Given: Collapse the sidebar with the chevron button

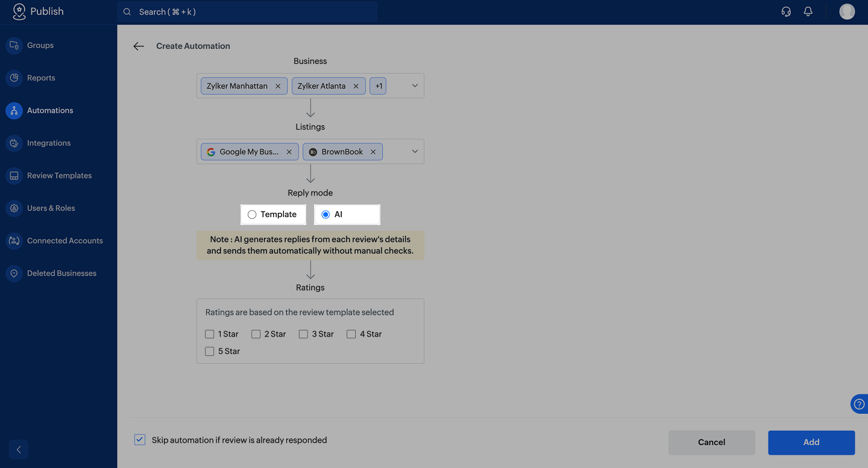Looking at the screenshot, I should [x=19, y=449].
